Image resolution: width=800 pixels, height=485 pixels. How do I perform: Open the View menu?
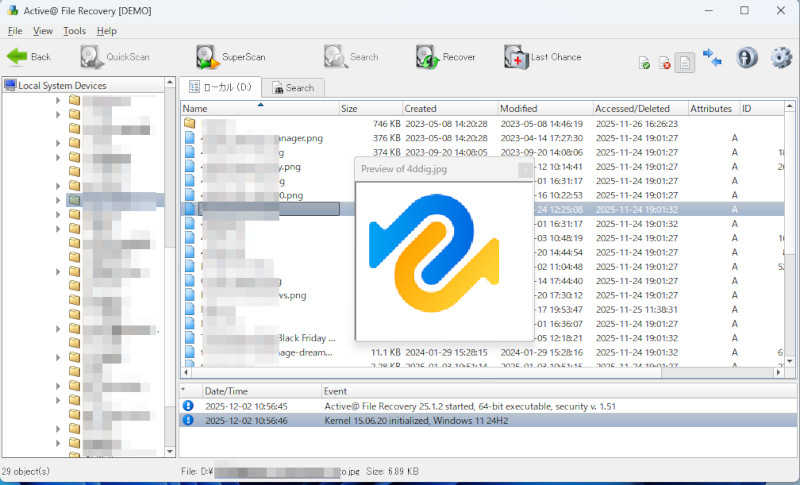pos(43,31)
